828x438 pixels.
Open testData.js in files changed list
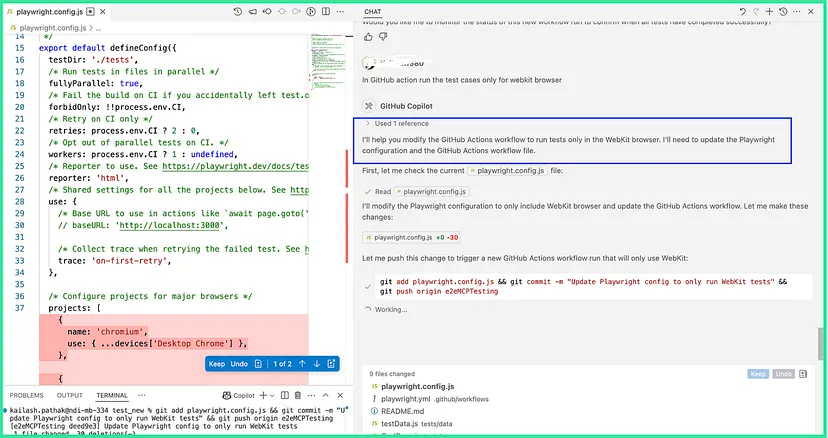point(411,424)
